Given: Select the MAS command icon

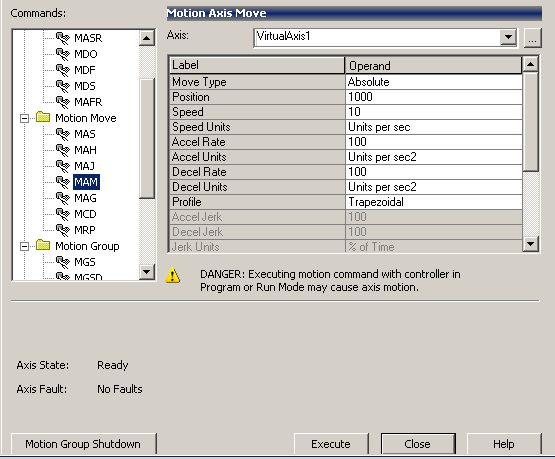Looking at the screenshot, I should (63, 134).
